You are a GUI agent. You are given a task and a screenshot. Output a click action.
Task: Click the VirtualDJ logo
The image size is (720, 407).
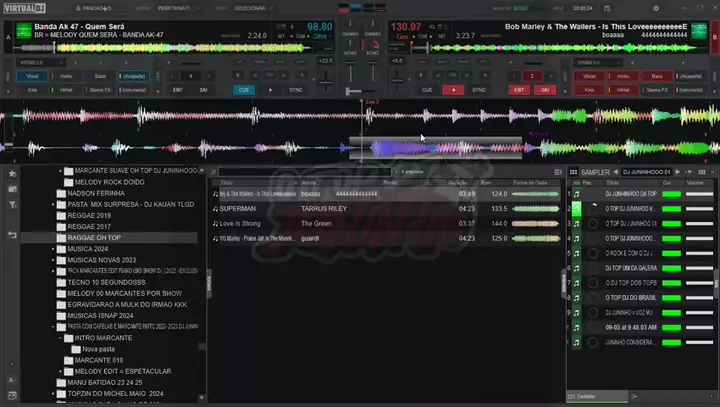tap(25, 8)
